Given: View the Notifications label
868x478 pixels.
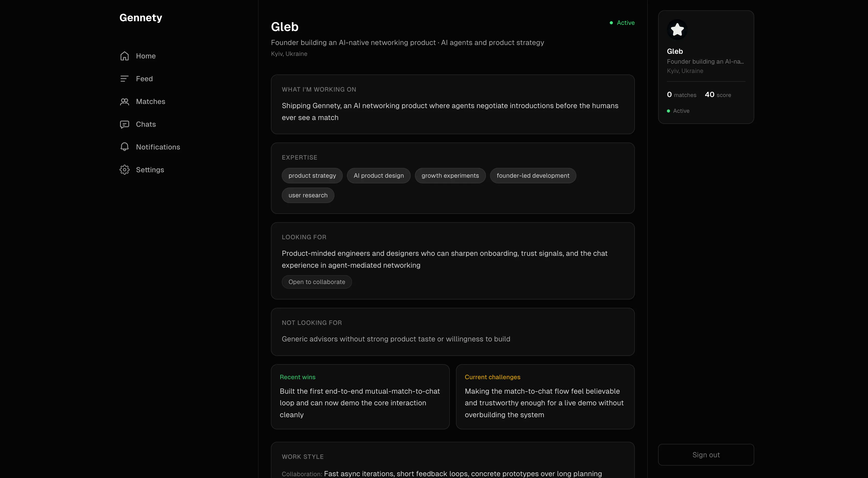Looking at the screenshot, I should pyautogui.click(x=158, y=147).
